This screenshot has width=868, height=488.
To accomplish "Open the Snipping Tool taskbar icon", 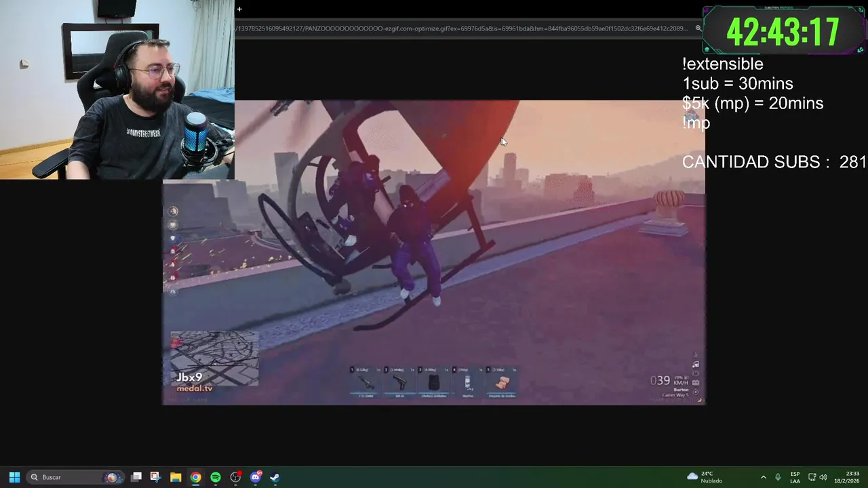I will [155, 477].
